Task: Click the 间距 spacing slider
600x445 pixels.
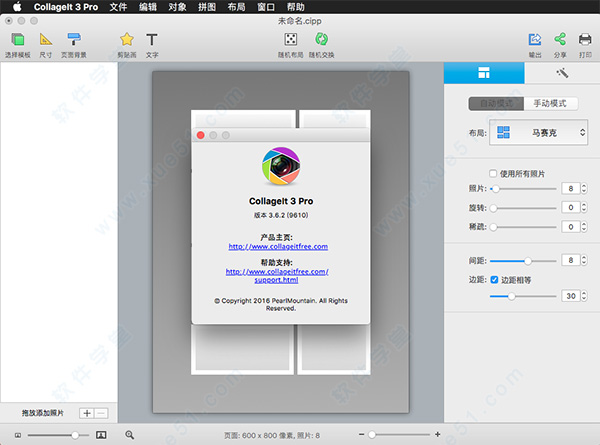Action: click(x=523, y=261)
